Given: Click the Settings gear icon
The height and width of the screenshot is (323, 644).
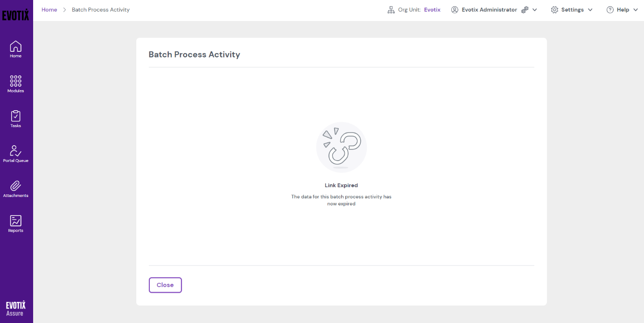Looking at the screenshot, I should coord(554,10).
